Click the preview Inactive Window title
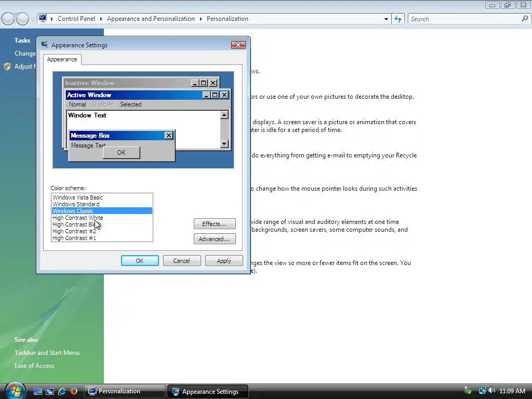532x399 pixels. pyautogui.click(x=89, y=83)
